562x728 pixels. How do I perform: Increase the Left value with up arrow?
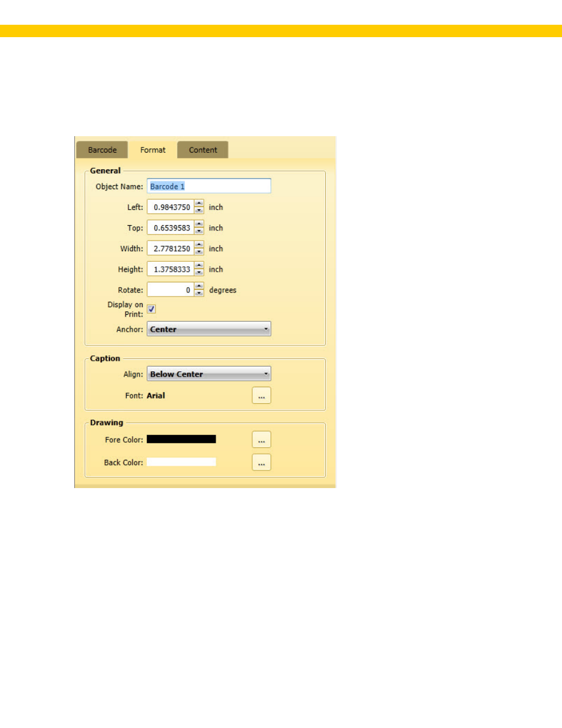(x=199, y=203)
